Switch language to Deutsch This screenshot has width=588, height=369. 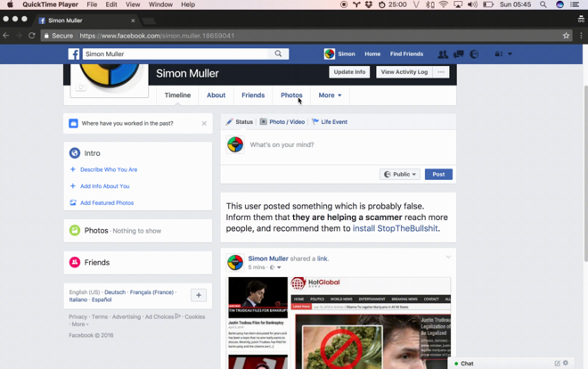(115, 292)
